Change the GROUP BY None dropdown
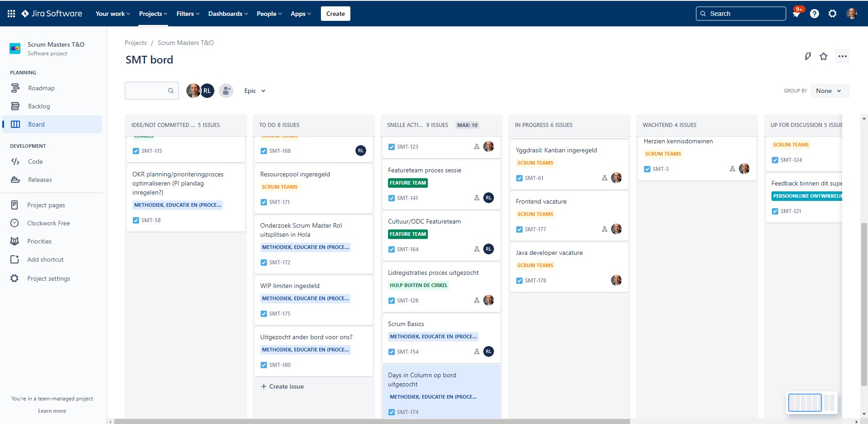The width and height of the screenshot is (868, 424). (829, 90)
